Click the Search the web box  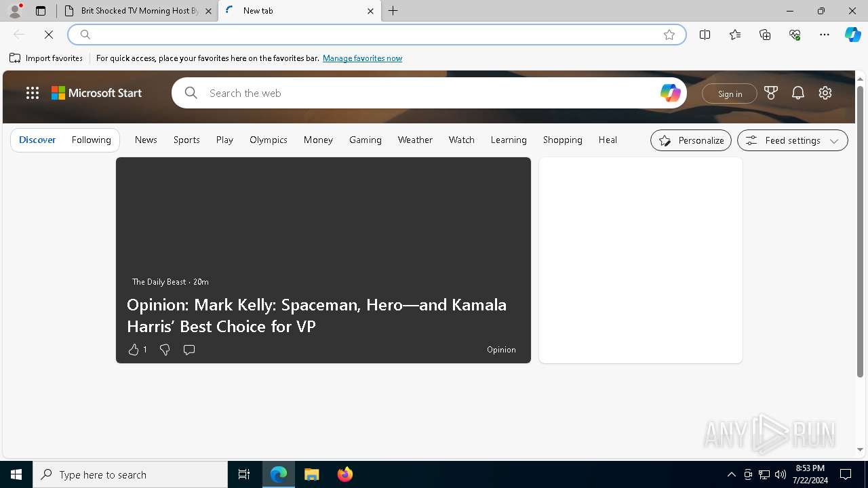[x=429, y=93]
